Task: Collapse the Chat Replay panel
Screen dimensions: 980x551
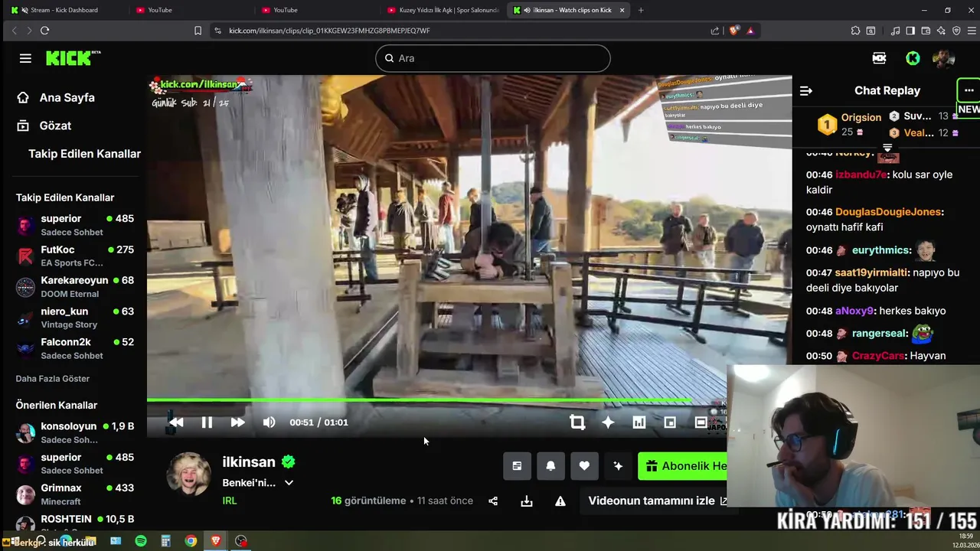Action: pos(805,90)
